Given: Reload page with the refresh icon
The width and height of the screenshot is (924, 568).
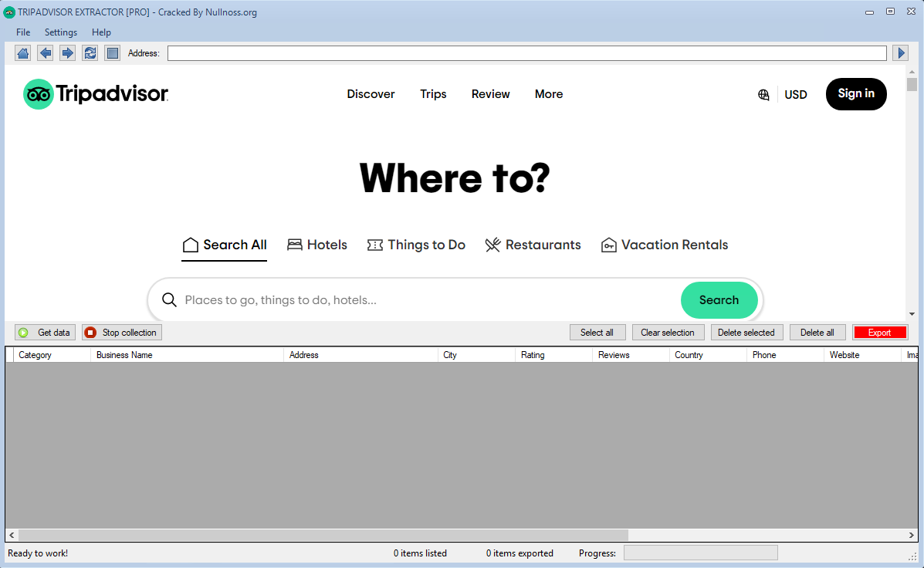Looking at the screenshot, I should pyautogui.click(x=90, y=53).
